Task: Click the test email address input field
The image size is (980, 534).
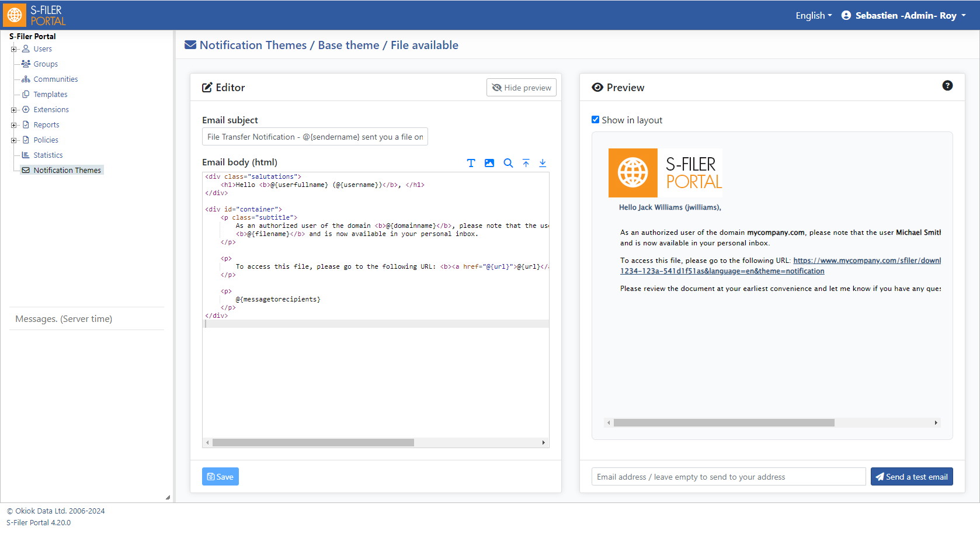Action: point(728,477)
